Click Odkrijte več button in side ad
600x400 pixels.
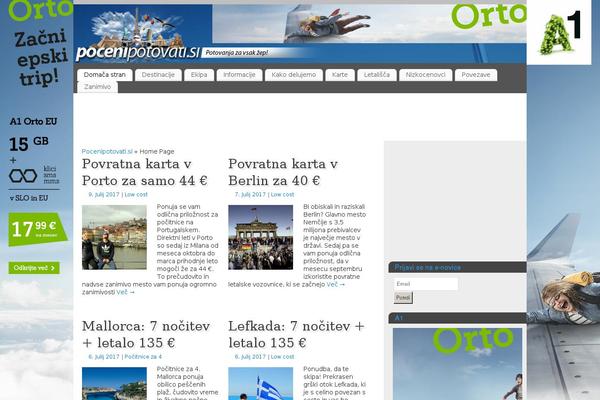(34, 268)
